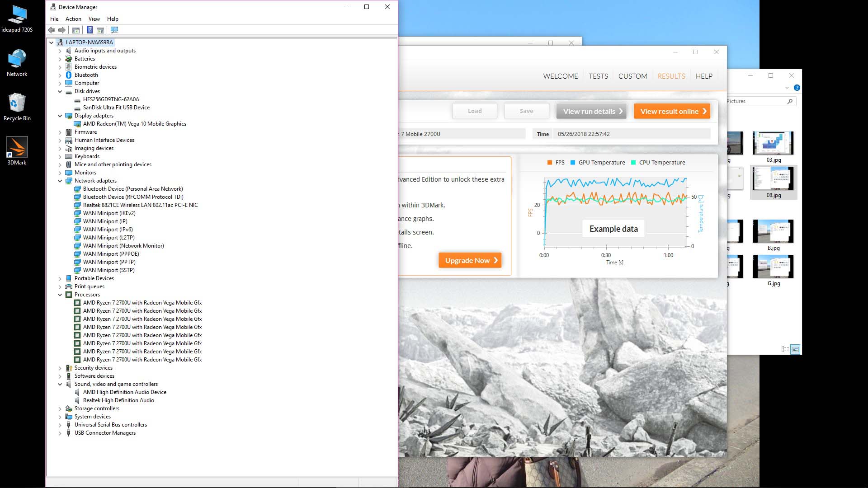Collapse Sound, video and game controllers
This screenshot has height=488, width=868.
[x=60, y=384]
